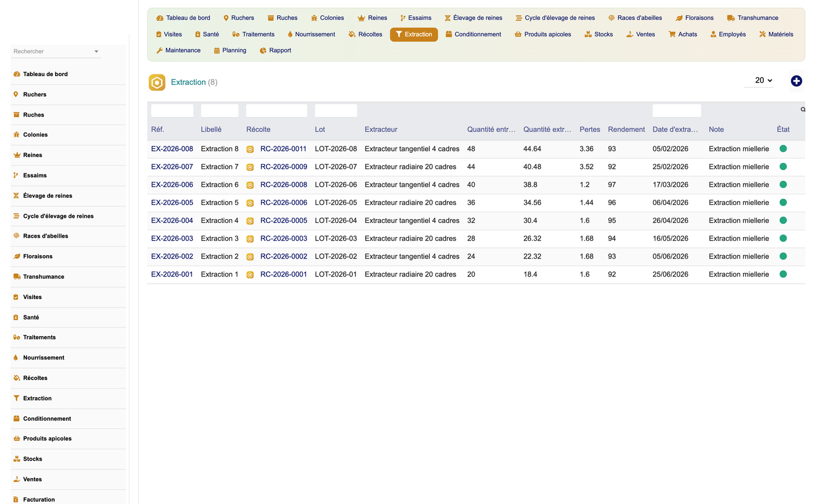This screenshot has height=504, width=814.
Task: Click Extracteur radiaire 20 cadres for EX-2026-007
Action: [410, 167]
